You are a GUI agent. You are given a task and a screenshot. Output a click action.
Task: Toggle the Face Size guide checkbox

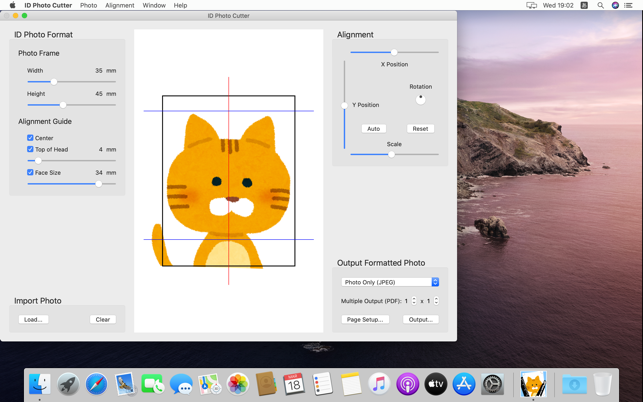click(x=30, y=172)
